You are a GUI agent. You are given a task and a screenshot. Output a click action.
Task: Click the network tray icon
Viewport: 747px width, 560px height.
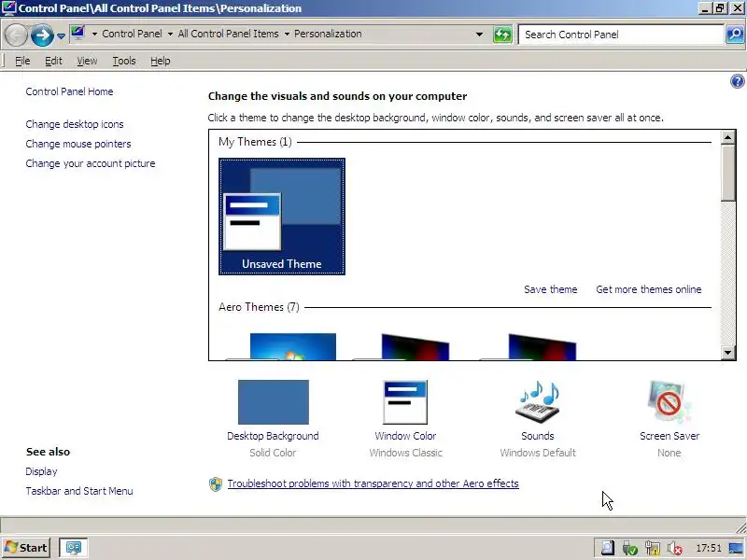point(652,549)
